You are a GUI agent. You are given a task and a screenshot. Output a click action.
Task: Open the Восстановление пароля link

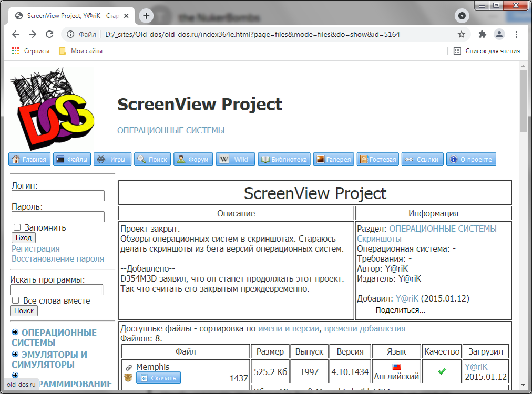click(x=58, y=258)
